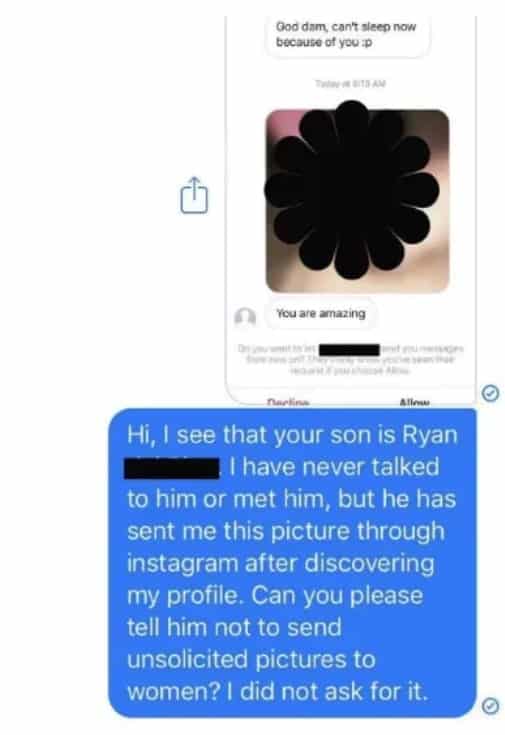Screen dimensions: 505x735
Task: Click the delivered checkmark beside the image attachment
Action: coord(490,393)
